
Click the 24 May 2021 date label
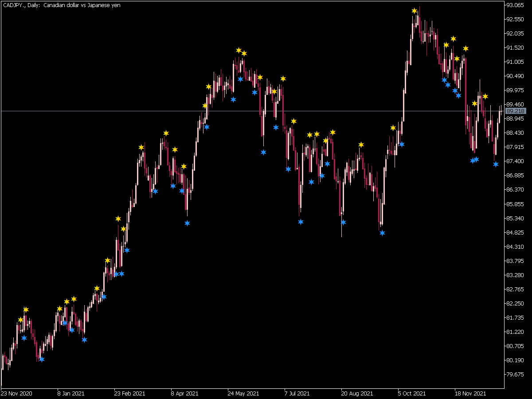point(243,393)
